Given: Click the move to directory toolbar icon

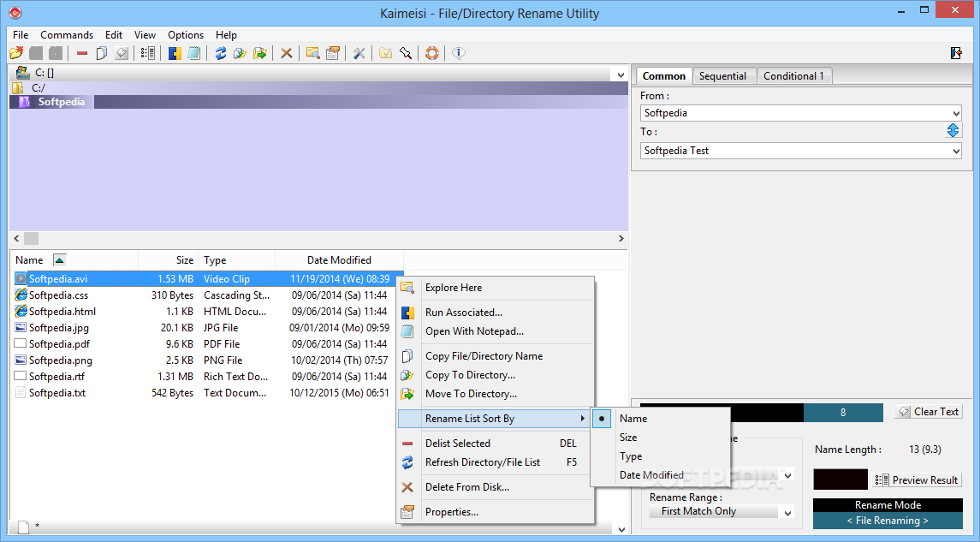Looking at the screenshot, I should (260, 53).
